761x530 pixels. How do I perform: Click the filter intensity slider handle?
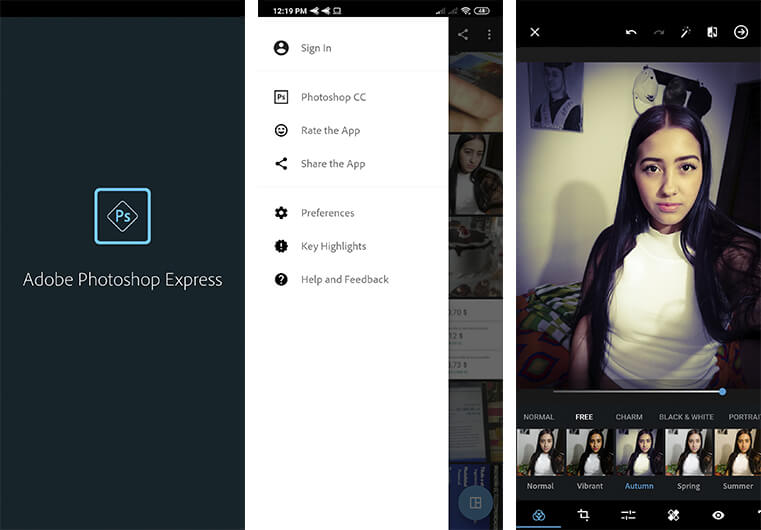click(723, 392)
